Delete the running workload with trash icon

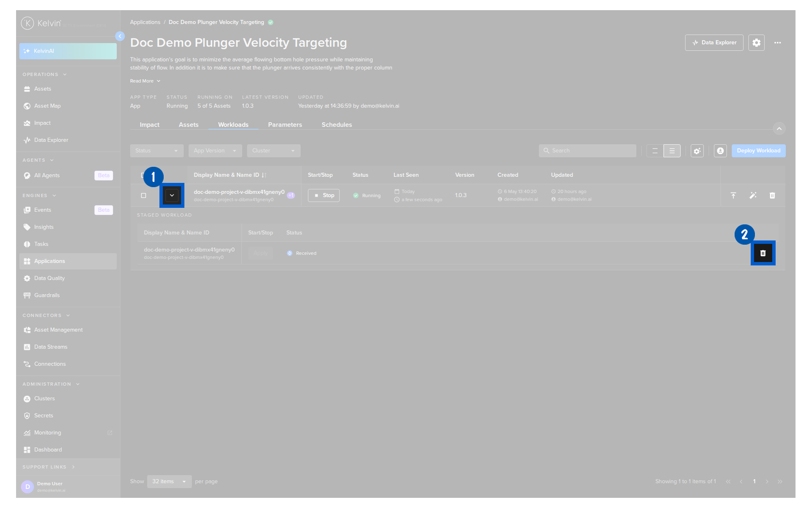pyautogui.click(x=772, y=196)
